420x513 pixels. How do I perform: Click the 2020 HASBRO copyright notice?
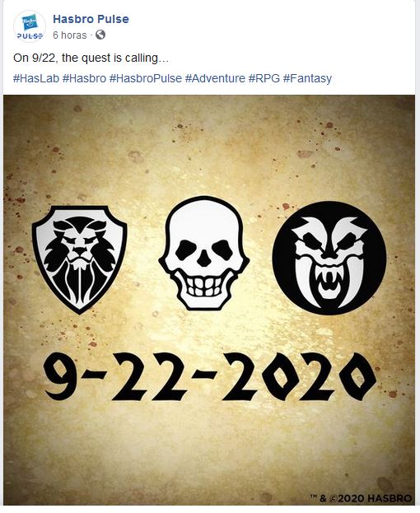[361, 498]
